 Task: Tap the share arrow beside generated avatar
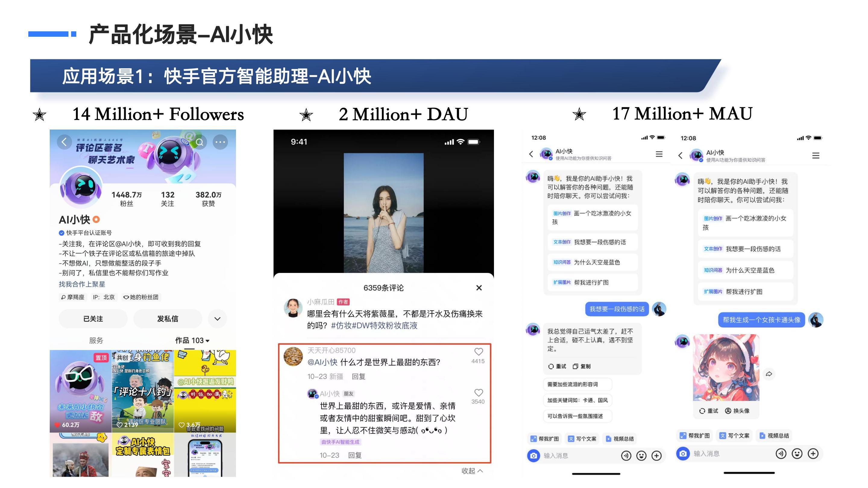[769, 374]
